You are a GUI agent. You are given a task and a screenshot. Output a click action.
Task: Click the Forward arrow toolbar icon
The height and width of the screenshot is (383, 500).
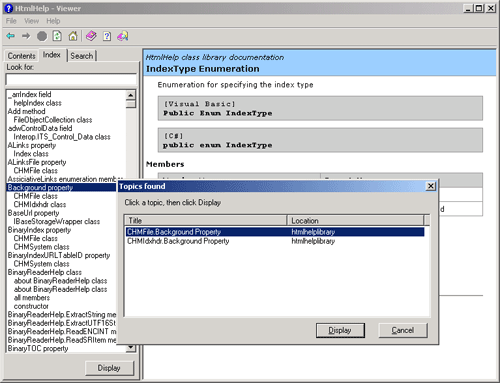click(26, 36)
